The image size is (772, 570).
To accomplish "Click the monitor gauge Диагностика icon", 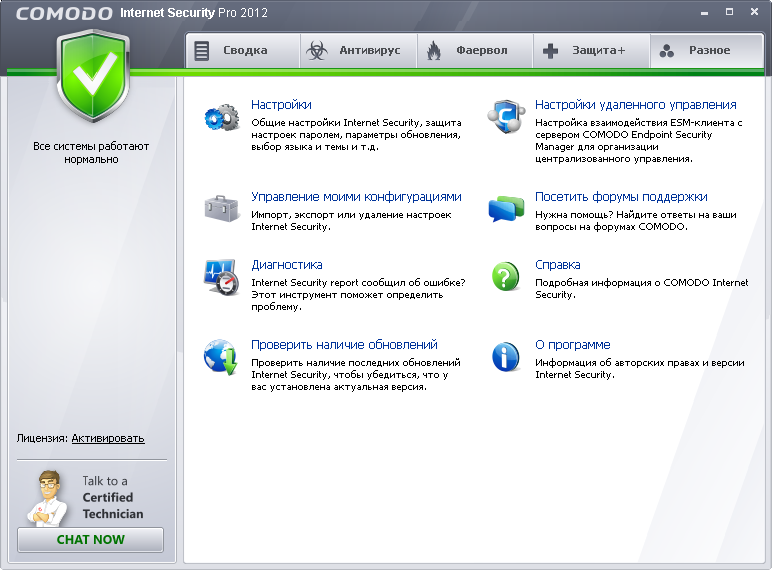I will (x=221, y=277).
